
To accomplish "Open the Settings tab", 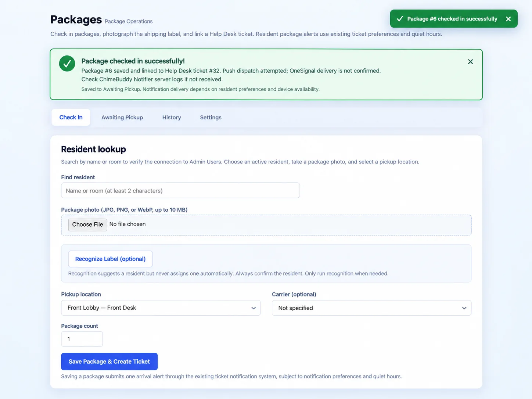I will [211, 117].
